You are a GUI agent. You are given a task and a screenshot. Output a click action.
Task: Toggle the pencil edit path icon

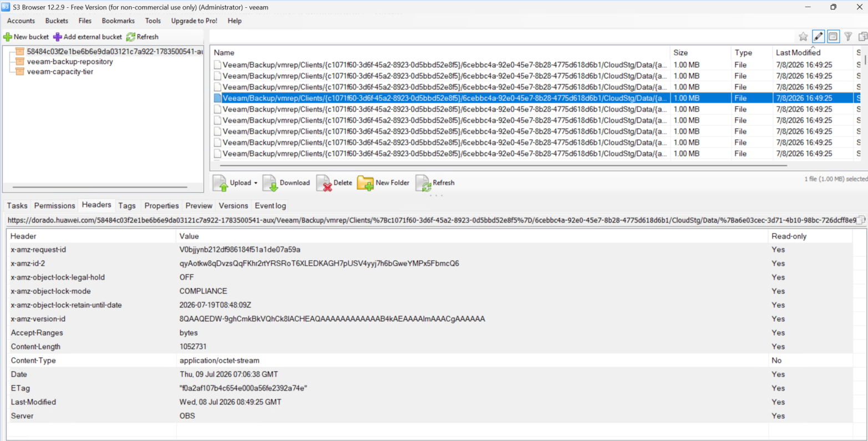[818, 37]
